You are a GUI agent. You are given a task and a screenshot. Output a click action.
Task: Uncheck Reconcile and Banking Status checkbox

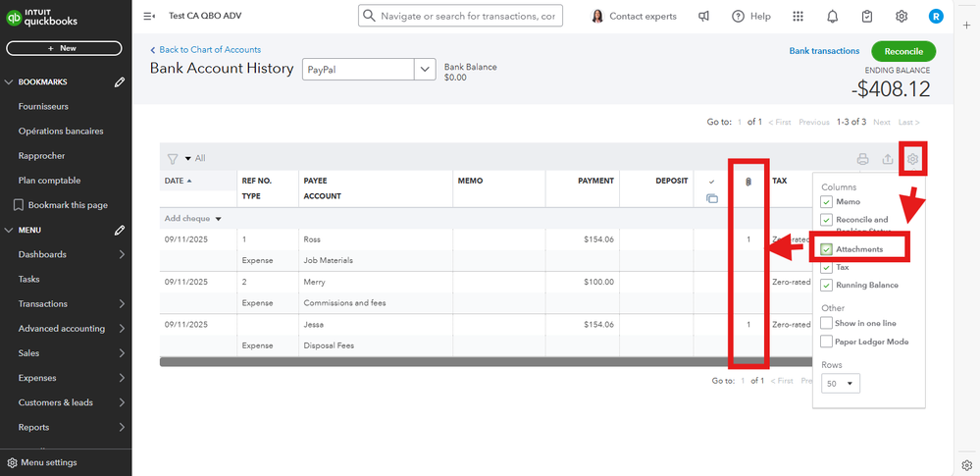826,220
